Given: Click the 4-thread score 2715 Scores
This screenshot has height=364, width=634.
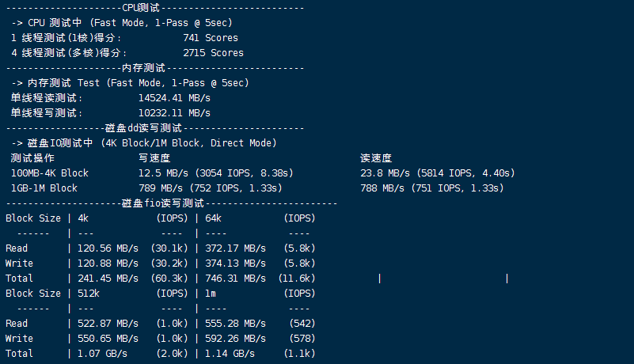Looking at the screenshot, I should 213,53.
